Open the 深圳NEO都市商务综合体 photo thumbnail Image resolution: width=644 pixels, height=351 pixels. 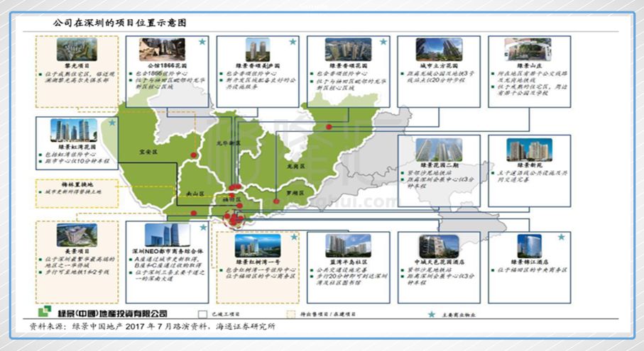pos(168,235)
